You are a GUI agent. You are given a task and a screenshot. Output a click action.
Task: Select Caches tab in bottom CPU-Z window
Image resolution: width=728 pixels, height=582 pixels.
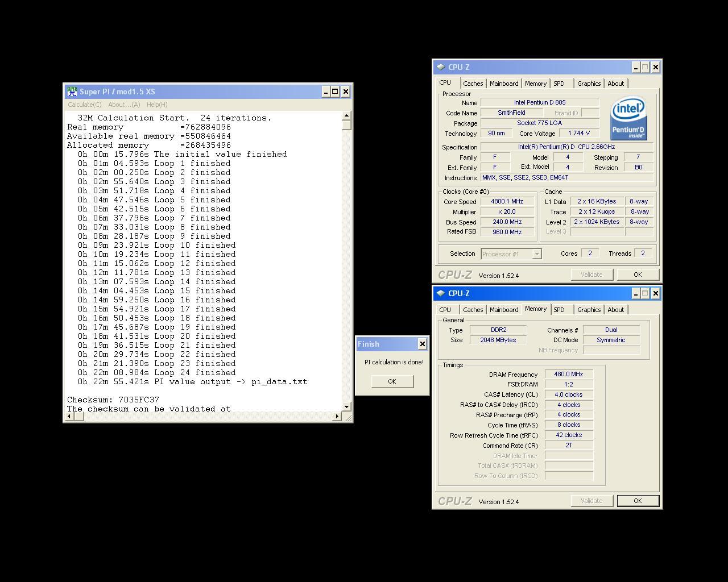tap(473, 310)
